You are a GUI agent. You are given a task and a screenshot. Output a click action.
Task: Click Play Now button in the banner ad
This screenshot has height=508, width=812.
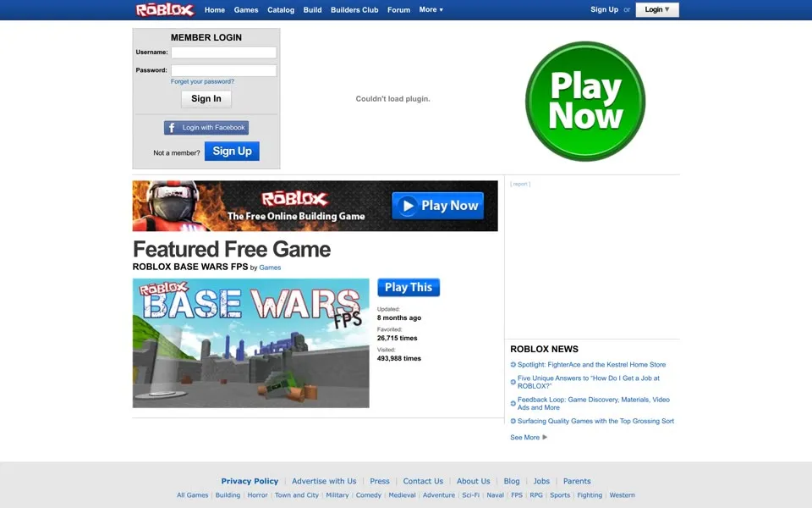[x=437, y=206]
